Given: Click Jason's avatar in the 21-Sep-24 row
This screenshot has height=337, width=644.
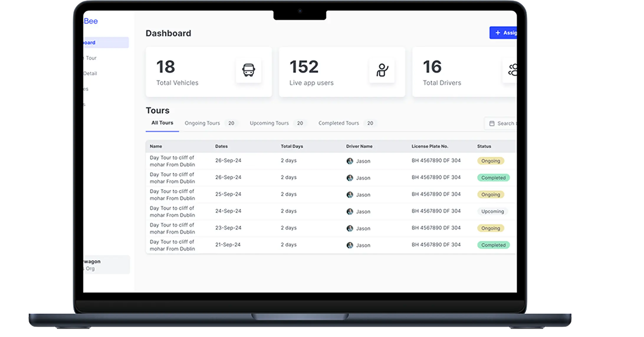Looking at the screenshot, I should (350, 245).
